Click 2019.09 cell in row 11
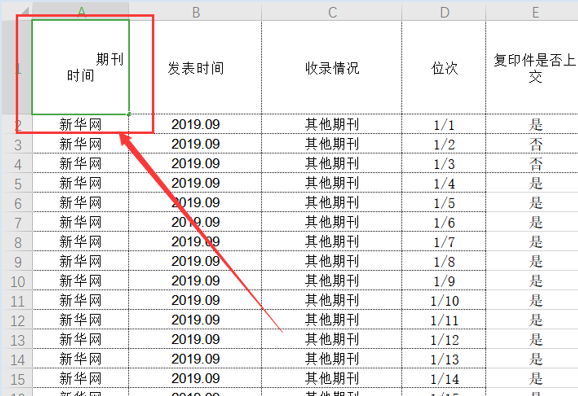 [x=195, y=300]
